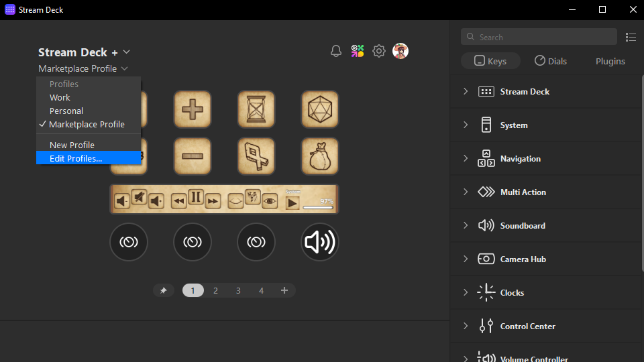Viewport: 644px width, 362px height.
Task: Click the plus sign parchment key
Action: point(193,109)
